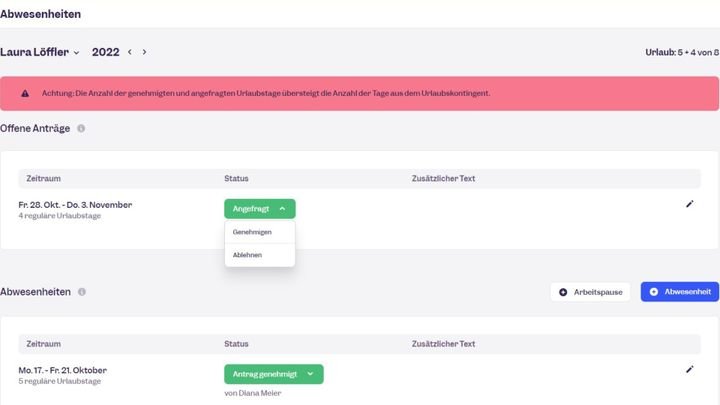Click the info icon next to Offene Anträge
This screenshot has width=720, height=405.
pyautogui.click(x=81, y=128)
